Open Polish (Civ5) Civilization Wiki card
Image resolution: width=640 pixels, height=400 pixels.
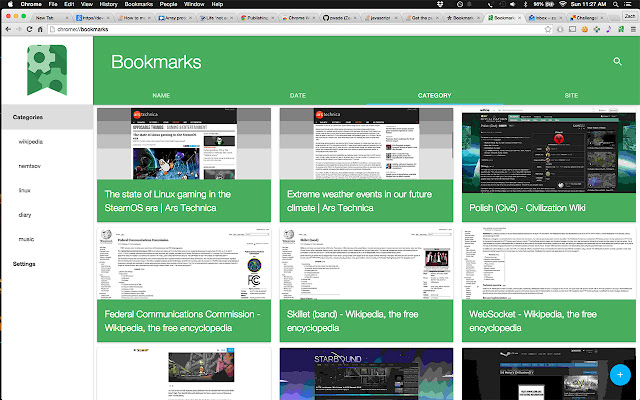(549, 165)
